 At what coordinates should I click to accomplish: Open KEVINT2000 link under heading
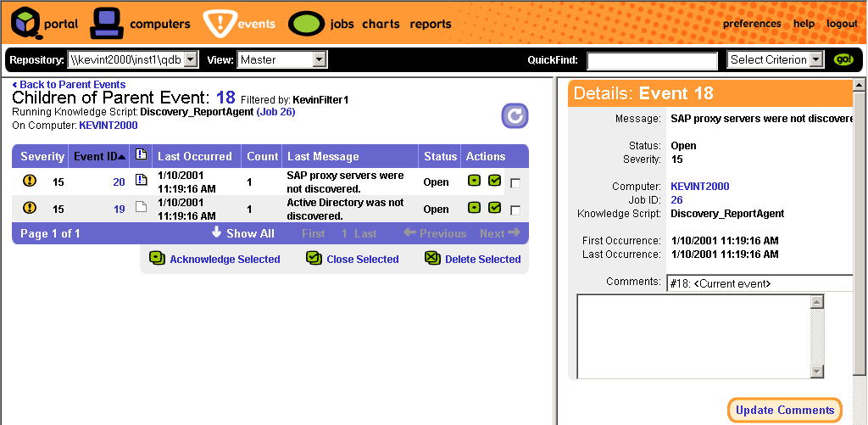click(x=108, y=126)
